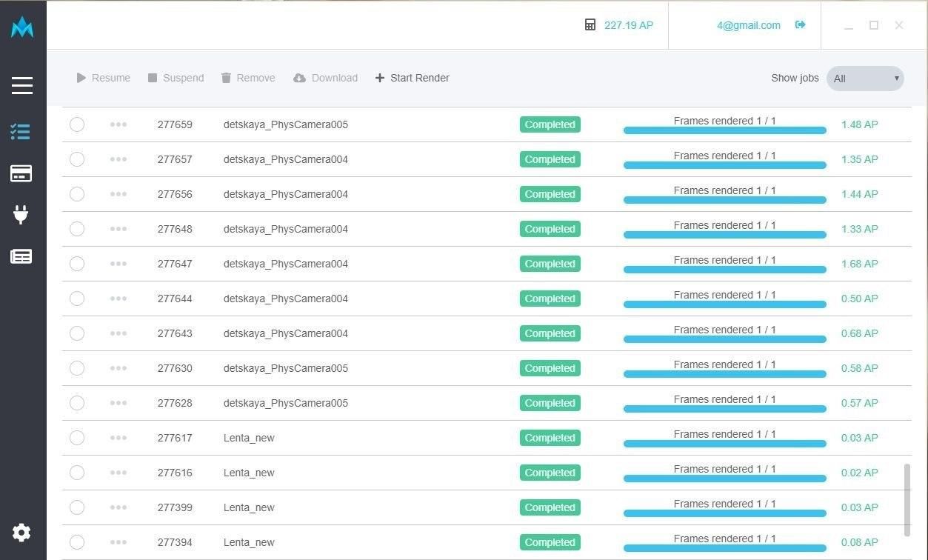This screenshot has width=928, height=560.
Task: Expand the three-dot menu for job 277630
Action: 118,368
